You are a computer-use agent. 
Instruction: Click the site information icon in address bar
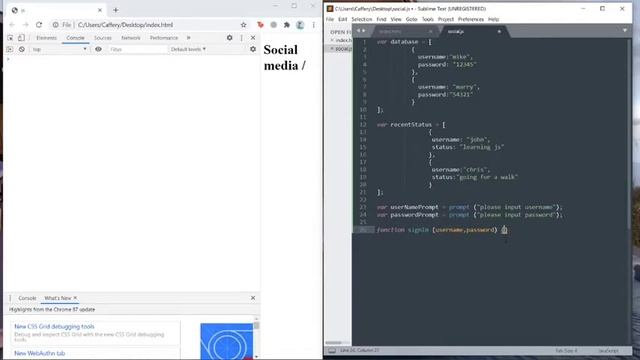pos(56,25)
